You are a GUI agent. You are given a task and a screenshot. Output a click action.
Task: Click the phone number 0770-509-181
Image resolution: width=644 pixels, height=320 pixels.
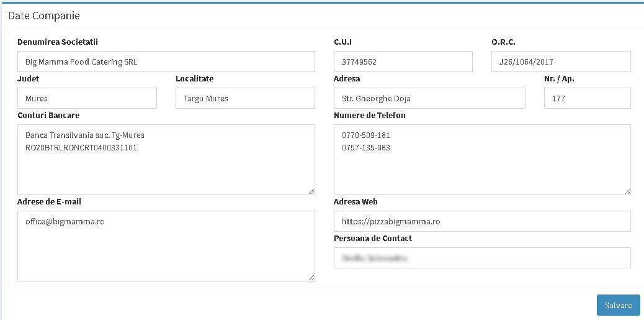(x=366, y=135)
